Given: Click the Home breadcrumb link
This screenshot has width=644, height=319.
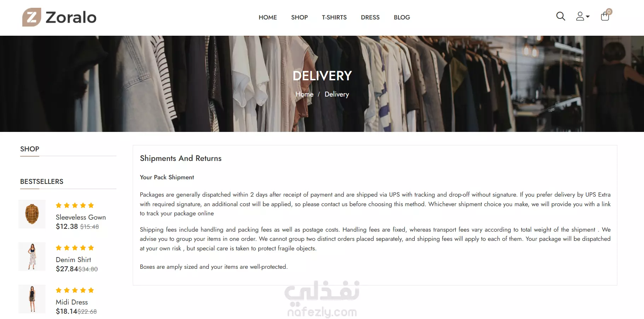Looking at the screenshot, I should tap(304, 94).
